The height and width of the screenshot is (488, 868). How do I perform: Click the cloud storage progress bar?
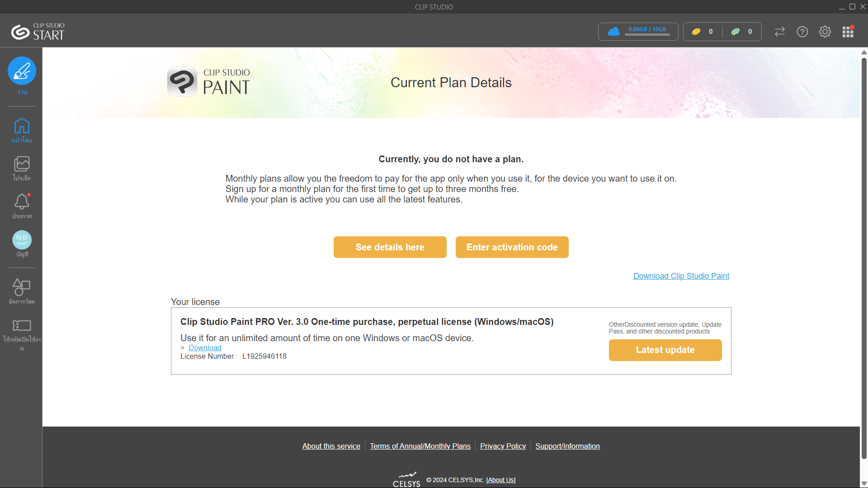[647, 35]
